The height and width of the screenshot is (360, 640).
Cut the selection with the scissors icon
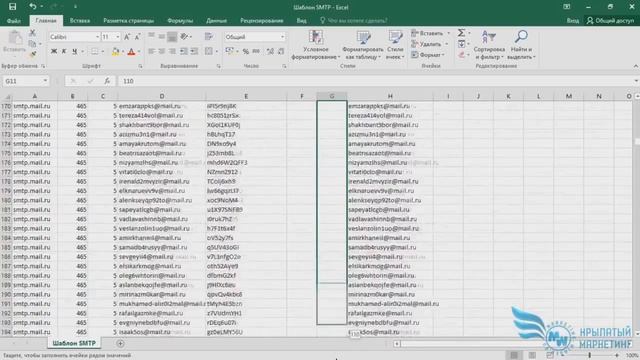(33, 33)
